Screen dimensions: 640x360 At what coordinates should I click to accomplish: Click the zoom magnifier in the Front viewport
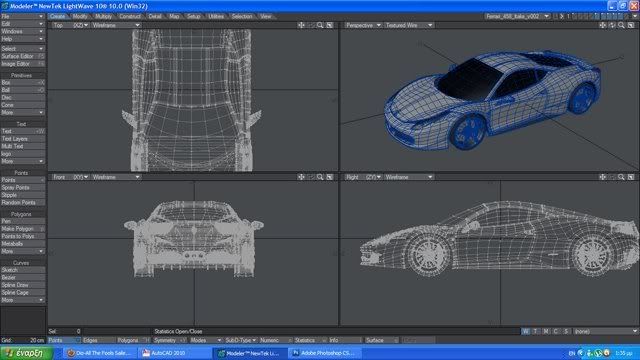(320, 177)
